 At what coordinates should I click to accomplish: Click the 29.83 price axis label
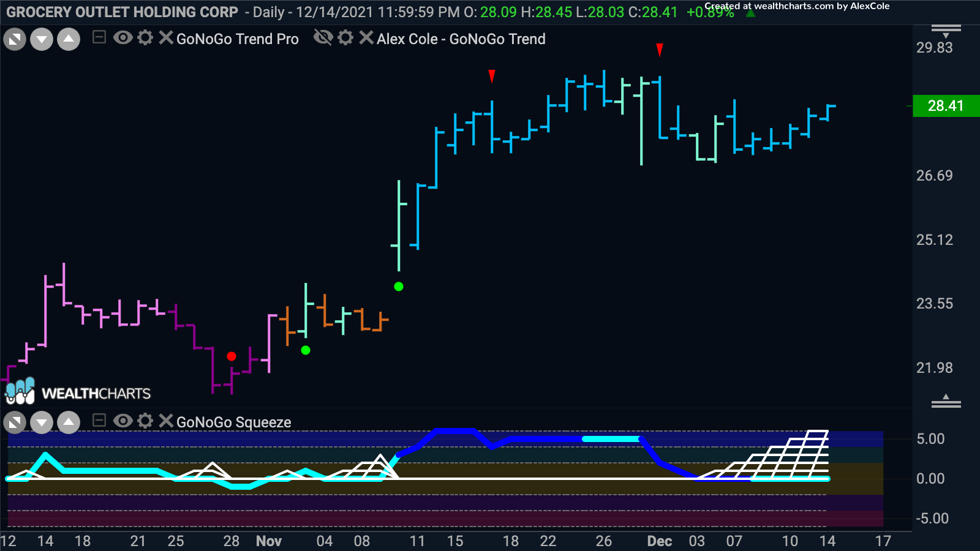tap(935, 48)
